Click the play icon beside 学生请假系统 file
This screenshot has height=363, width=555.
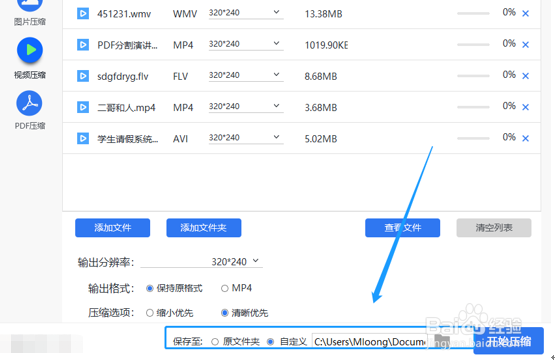pos(83,138)
